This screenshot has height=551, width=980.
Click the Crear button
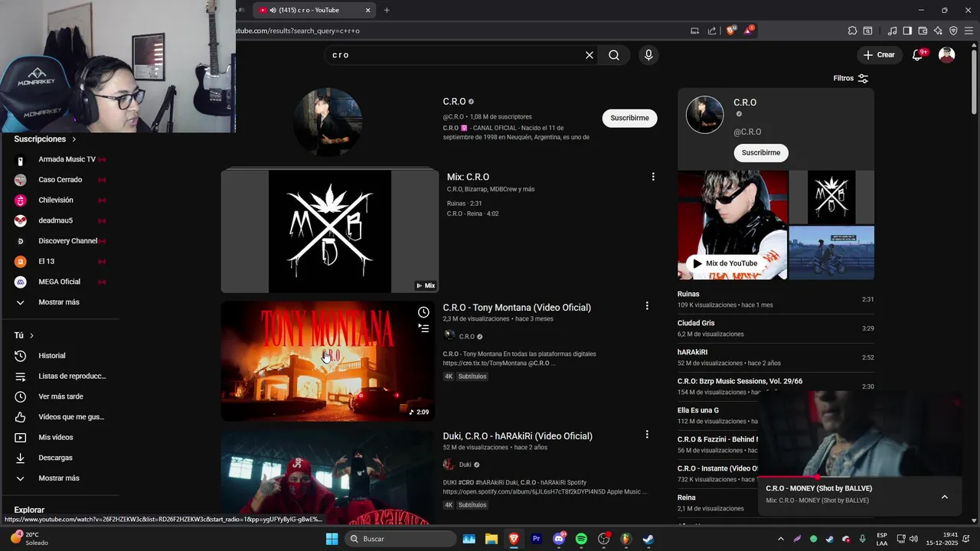(x=879, y=55)
